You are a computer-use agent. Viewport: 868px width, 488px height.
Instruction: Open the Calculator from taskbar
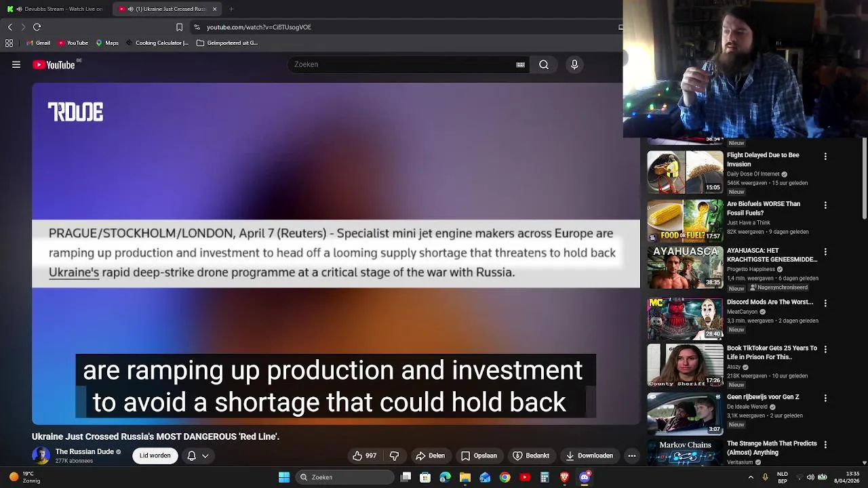[545, 477]
